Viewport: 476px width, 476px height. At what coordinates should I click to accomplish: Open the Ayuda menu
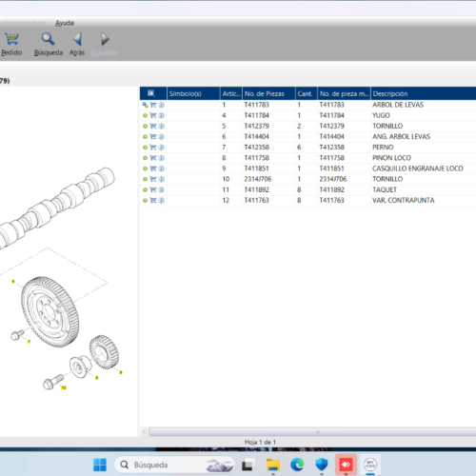click(65, 23)
